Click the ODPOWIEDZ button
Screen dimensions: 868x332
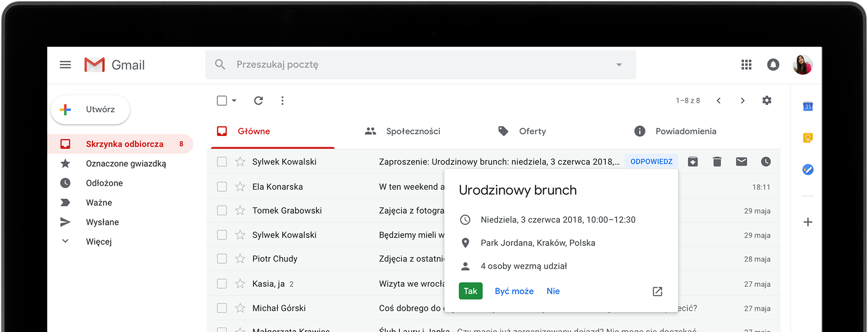[x=651, y=162]
